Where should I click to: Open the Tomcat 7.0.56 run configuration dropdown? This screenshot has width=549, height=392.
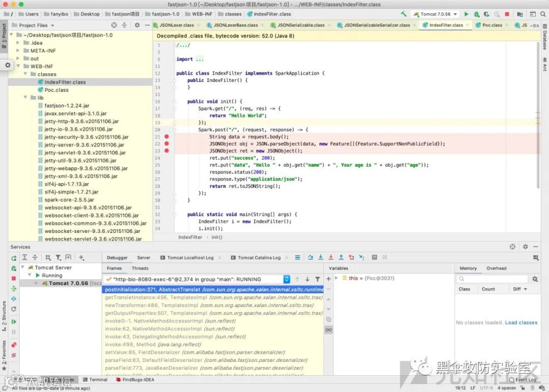(x=435, y=14)
